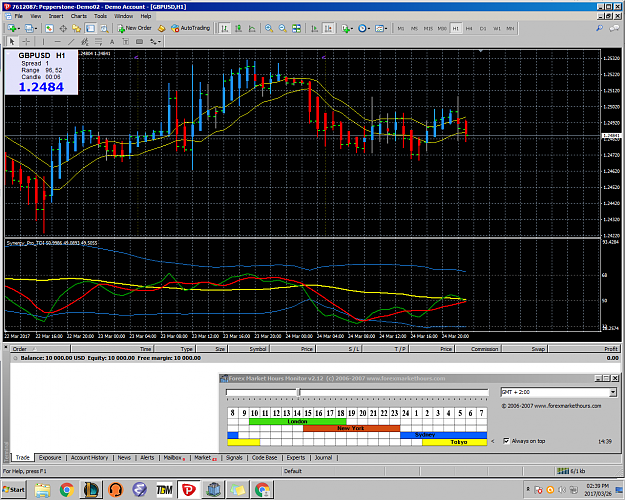Click the Market Hours Monitor time slider thumb

(299, 392)
